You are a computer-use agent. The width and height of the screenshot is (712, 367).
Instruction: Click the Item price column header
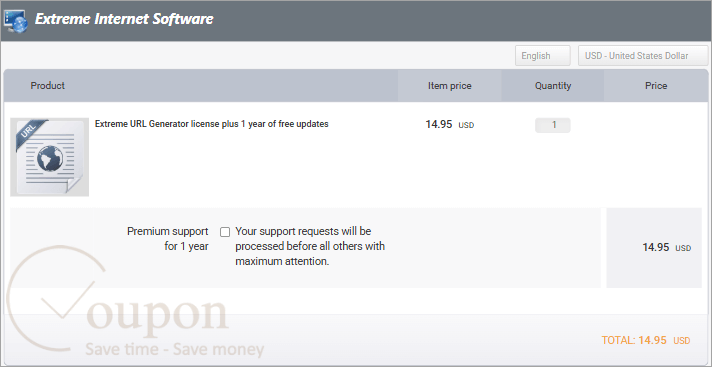tap(450, 86)
